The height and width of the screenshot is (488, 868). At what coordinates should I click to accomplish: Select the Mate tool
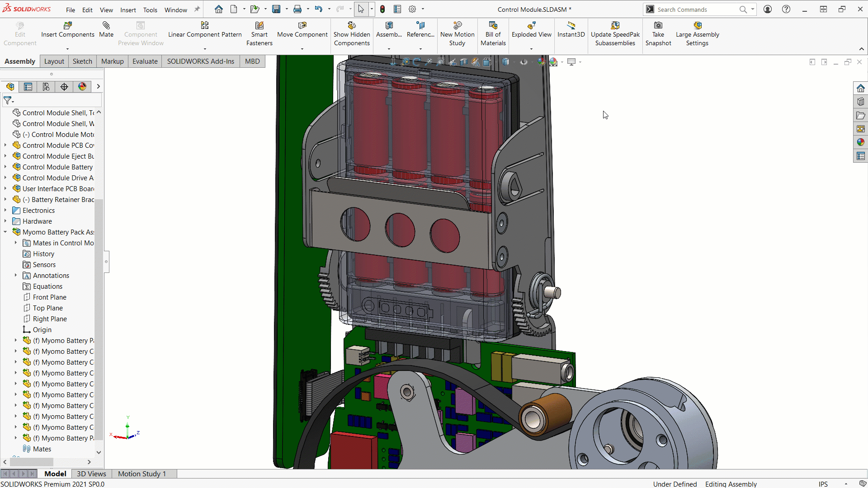106,29
